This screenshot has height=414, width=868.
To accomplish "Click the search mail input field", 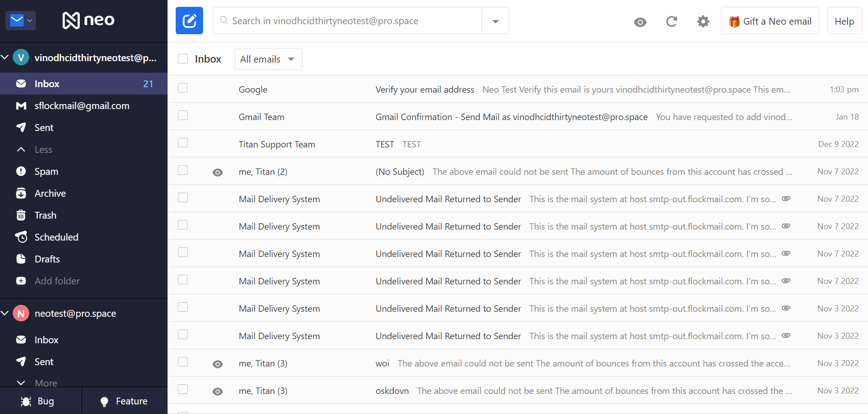I will [x=347, y=21].
